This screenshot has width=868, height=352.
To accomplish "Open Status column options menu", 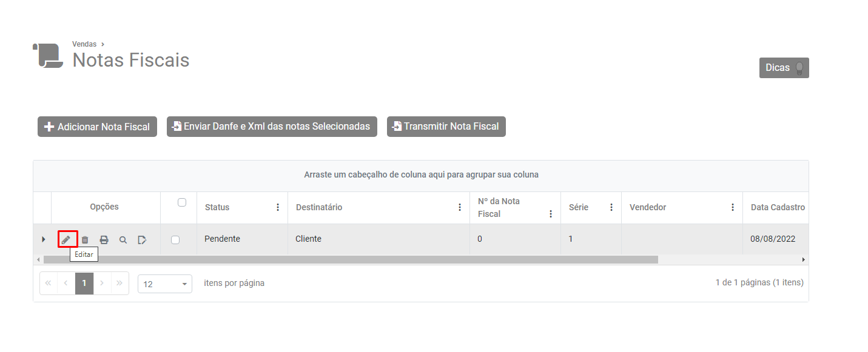I will pyautogui.click(x=278, y=207).
